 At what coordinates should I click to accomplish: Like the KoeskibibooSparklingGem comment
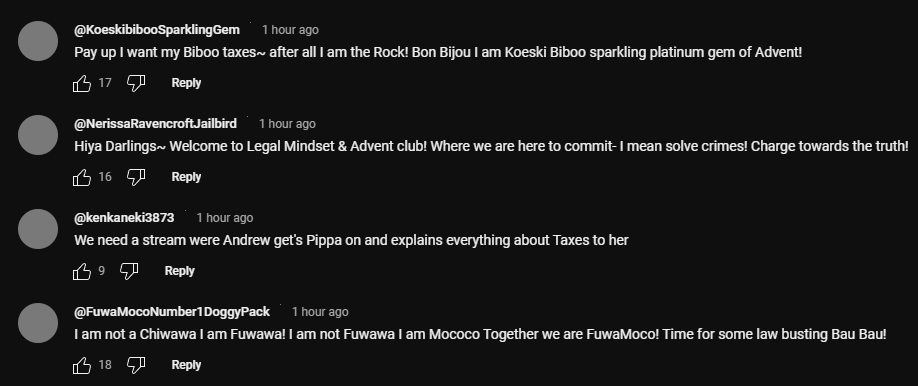coord(82,83)
